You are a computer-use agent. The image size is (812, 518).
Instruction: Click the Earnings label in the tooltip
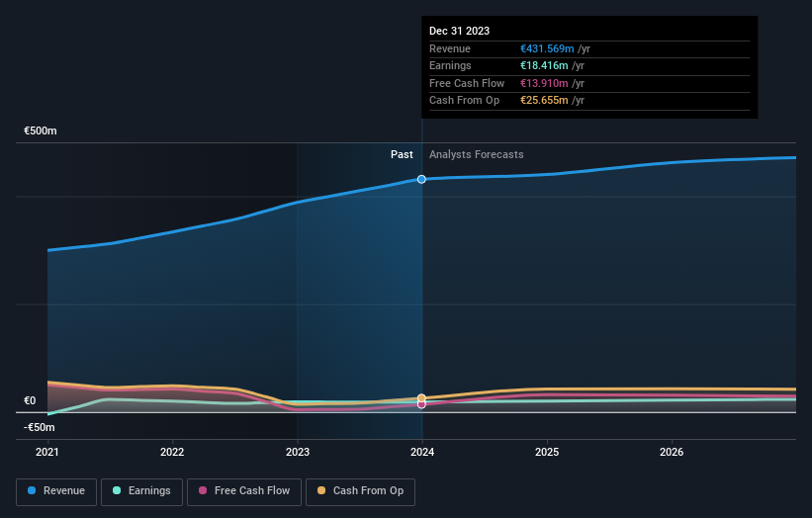[x=450, y=65]
